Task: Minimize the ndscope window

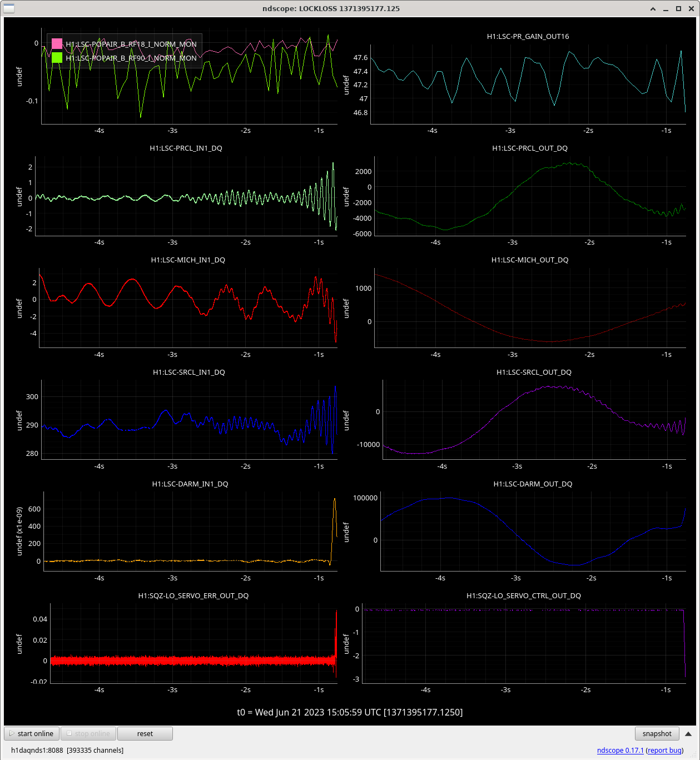Action: click(x=666, y=9)
